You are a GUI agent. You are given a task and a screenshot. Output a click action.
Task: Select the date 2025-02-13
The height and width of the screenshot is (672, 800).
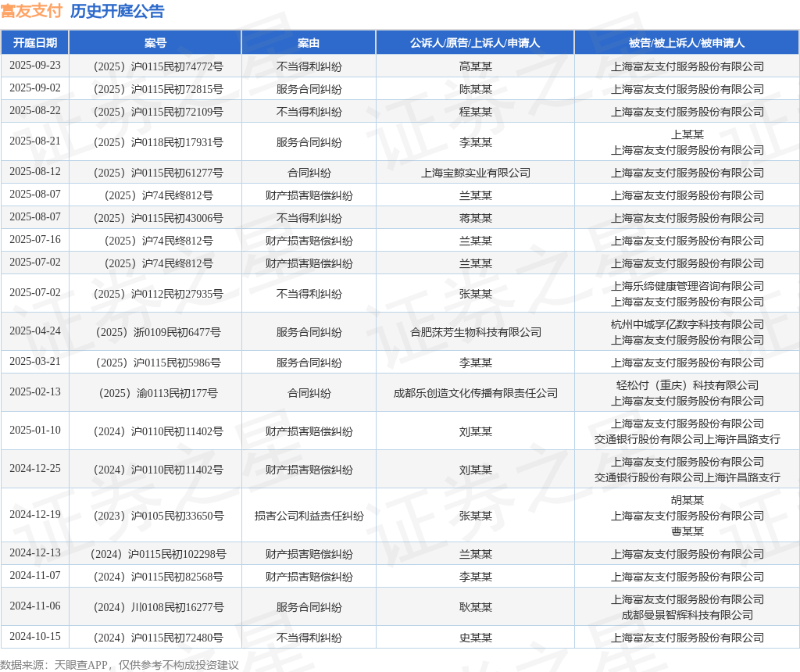click(x=34, y=392)
